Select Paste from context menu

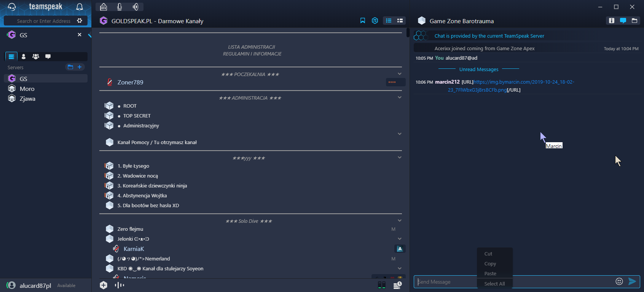click(x=490, y=273)
